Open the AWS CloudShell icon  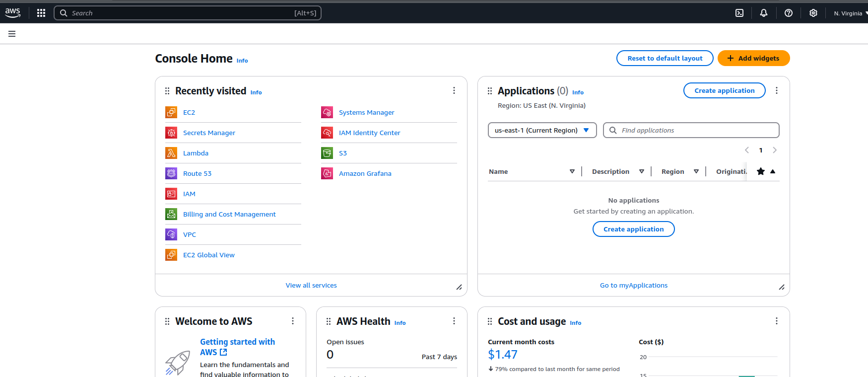pos(739,13)
